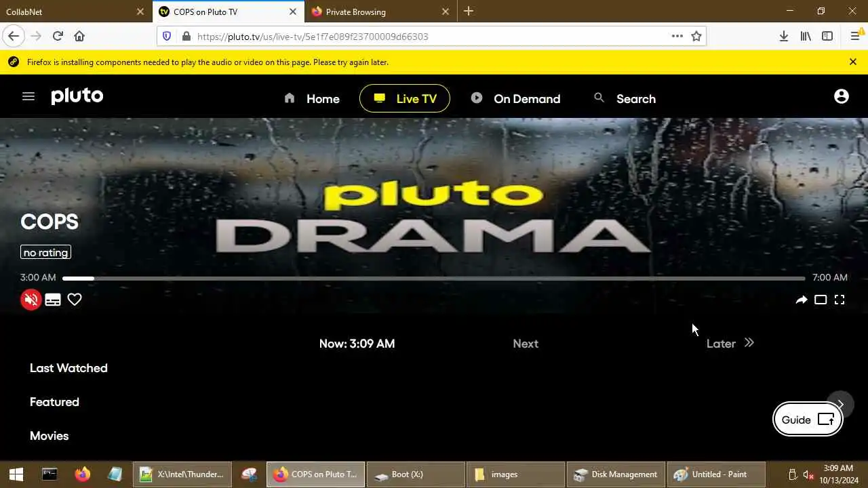868x488 pixels.
Task: Open the Firefox downloads panel
Action: [784, 36]
